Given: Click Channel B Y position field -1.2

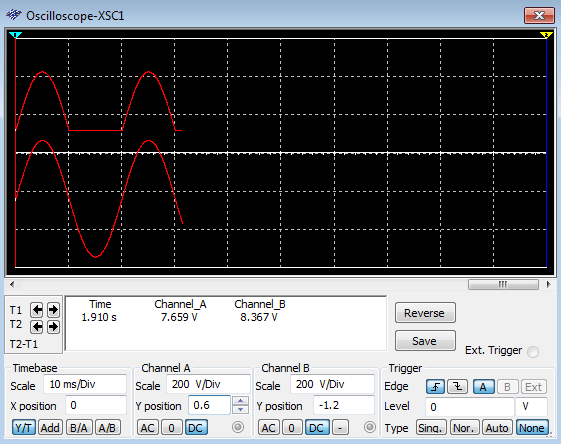Looking at the screenshot, I should (x=344, y=405).
